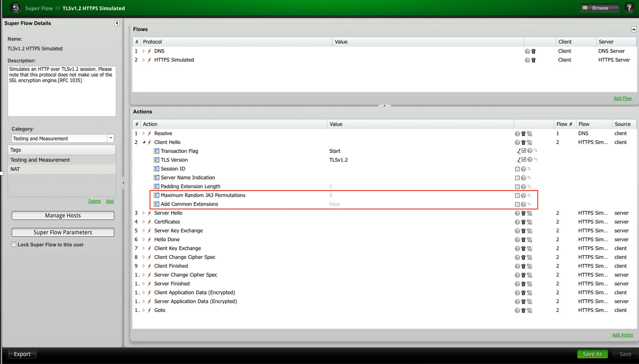Enable the Lock Super Flow to this user checkbox
Screen dimensions: 639x364
pos(13,244)
